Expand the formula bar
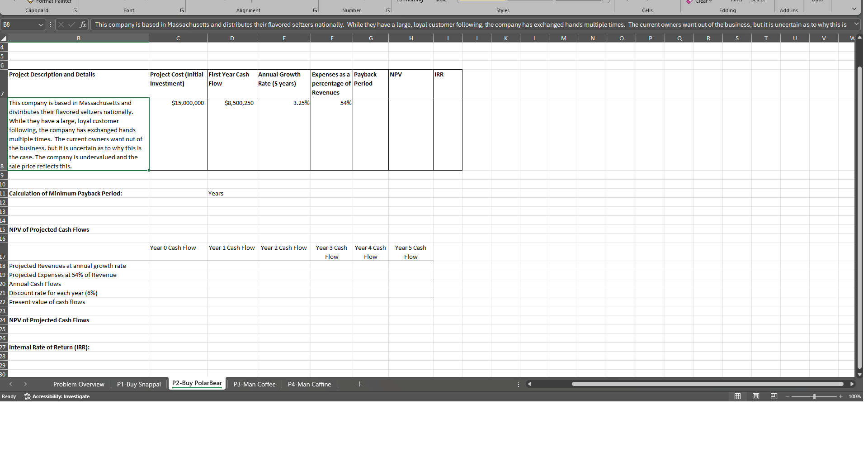868x467 pixels. point(856,24)
